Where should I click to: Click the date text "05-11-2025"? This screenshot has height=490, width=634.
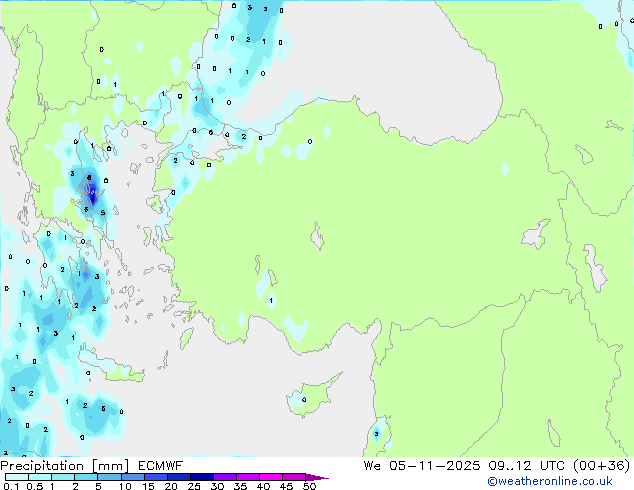coord(435,466)
